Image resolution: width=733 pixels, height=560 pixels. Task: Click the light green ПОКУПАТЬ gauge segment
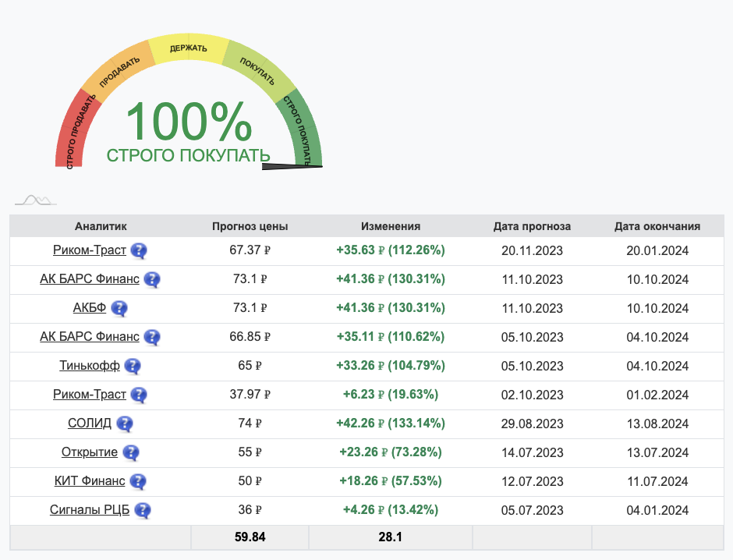click(x=259, y=70)
